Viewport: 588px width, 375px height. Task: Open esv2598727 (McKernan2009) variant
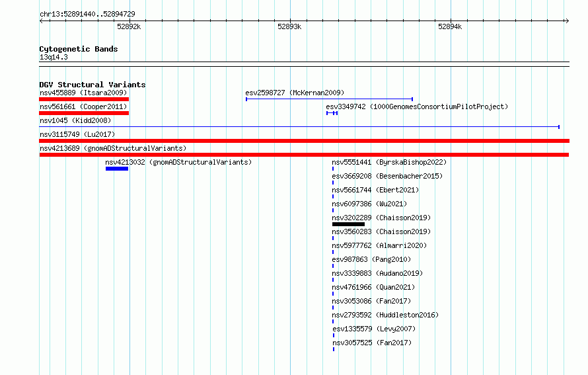(295, 93)
